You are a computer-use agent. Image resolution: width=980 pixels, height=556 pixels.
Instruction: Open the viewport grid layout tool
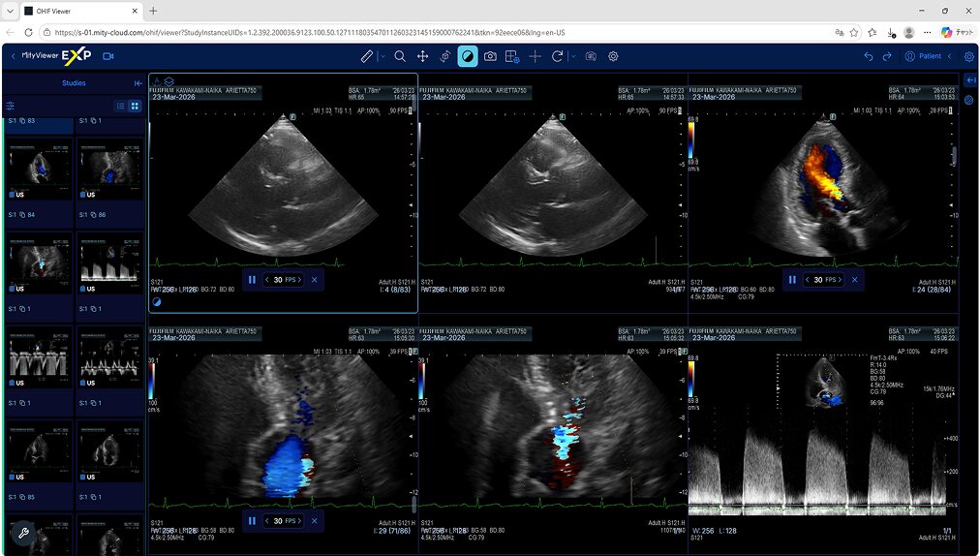512,56
